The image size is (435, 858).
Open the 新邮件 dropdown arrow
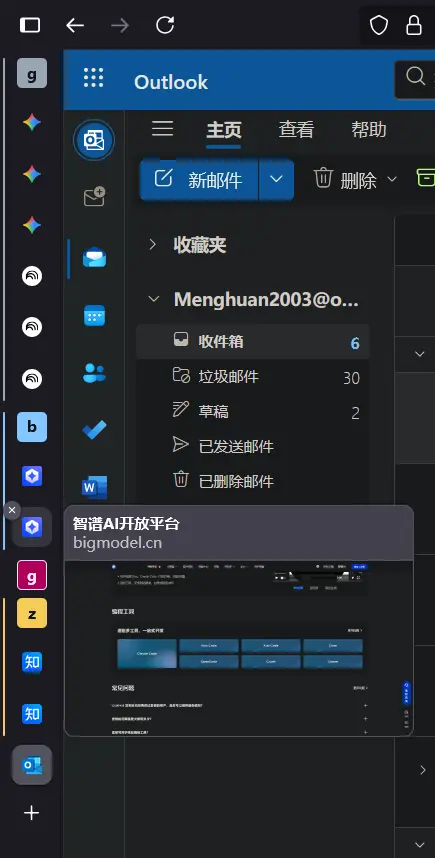point(276,179)
